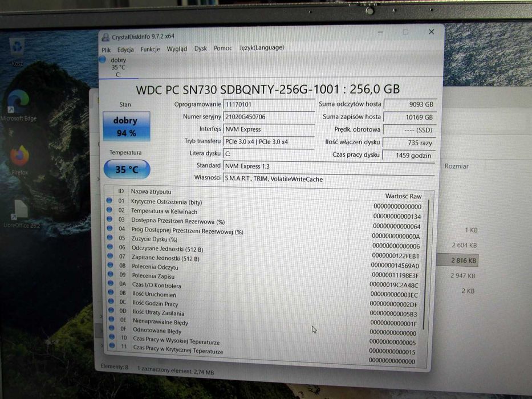The height and width of the screenshot is (399, 532).
Task: Click the Ilość włączeń dysku value 735 razy
Action: coord(409,143)
